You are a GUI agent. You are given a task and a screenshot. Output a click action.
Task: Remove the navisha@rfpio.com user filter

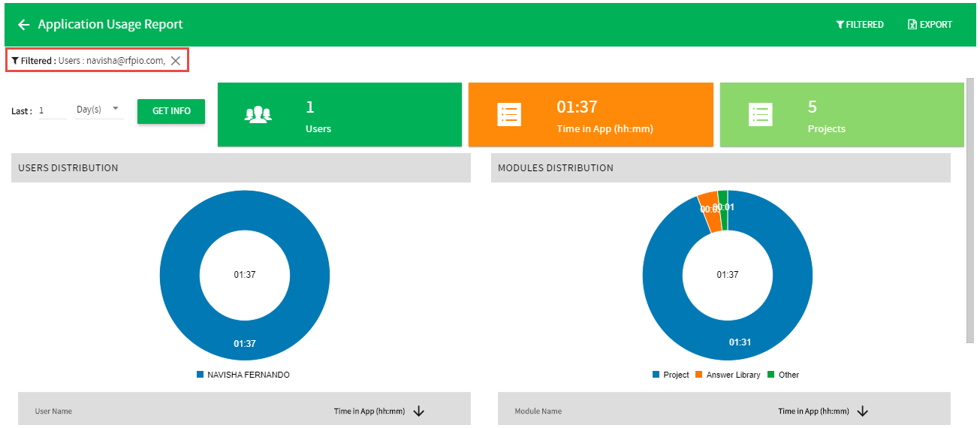pos(176,61)
